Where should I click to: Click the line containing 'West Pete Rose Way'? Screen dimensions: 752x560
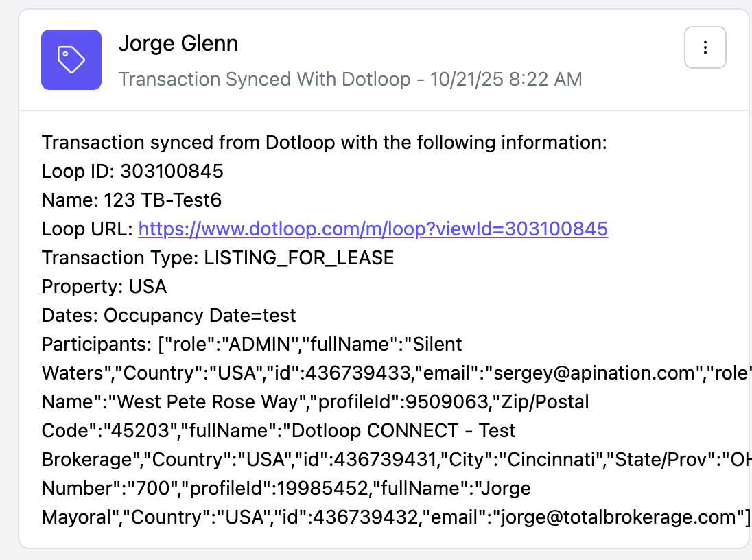click(x=315, y=401)
